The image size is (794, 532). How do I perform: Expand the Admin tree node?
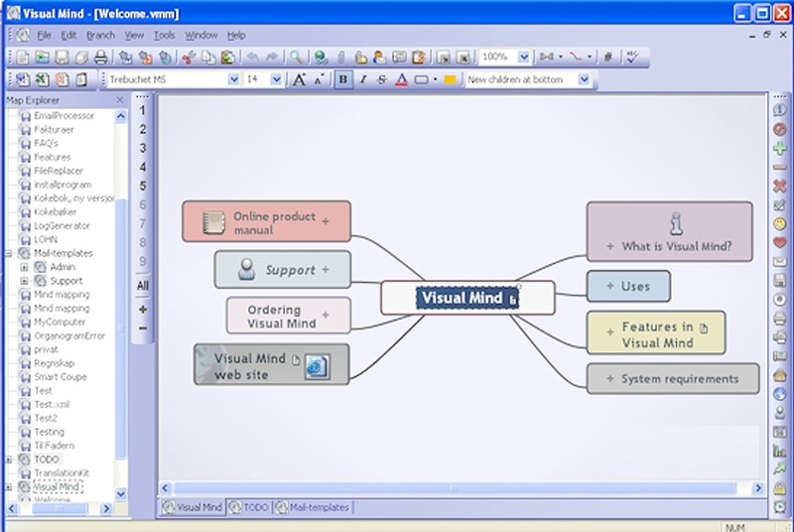[x=24, y=267]
